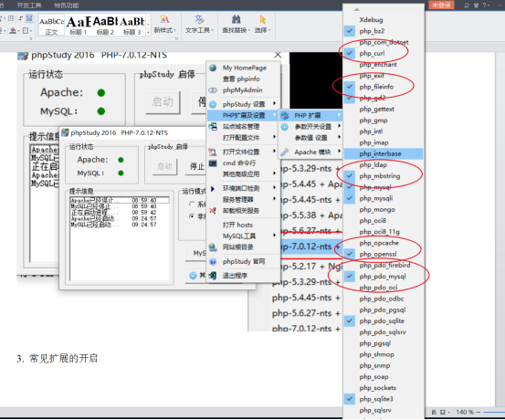Toggle the php_curl extension checkmark
The image size is (505, 420).
[x=350, y=53]
